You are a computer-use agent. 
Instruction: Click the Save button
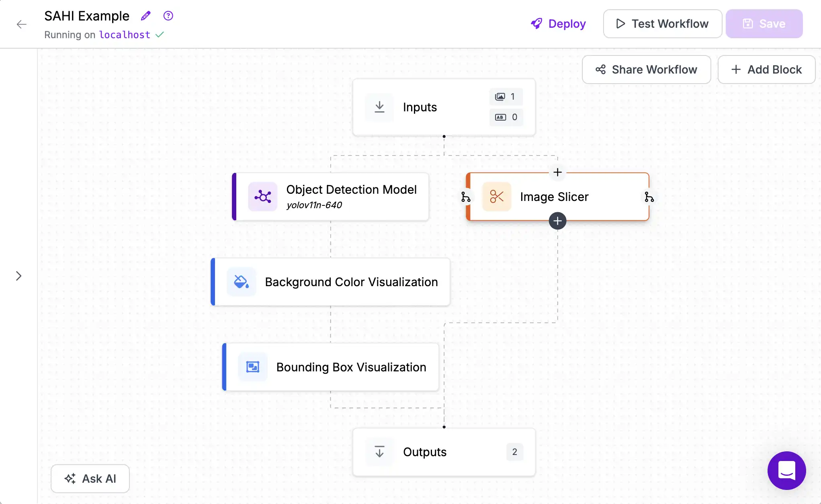click(x=764, y=23)
